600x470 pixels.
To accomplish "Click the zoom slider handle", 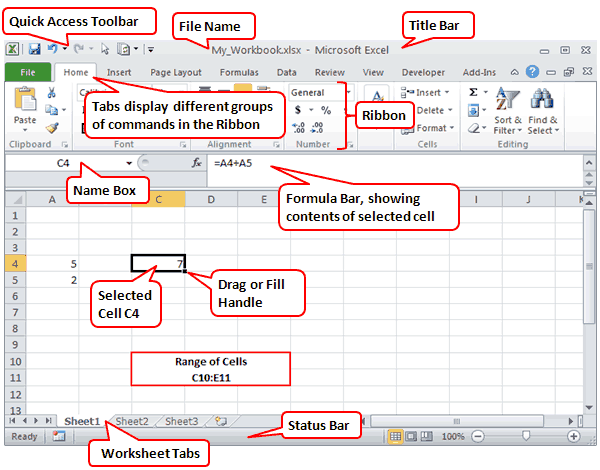I will pos(526,436).
